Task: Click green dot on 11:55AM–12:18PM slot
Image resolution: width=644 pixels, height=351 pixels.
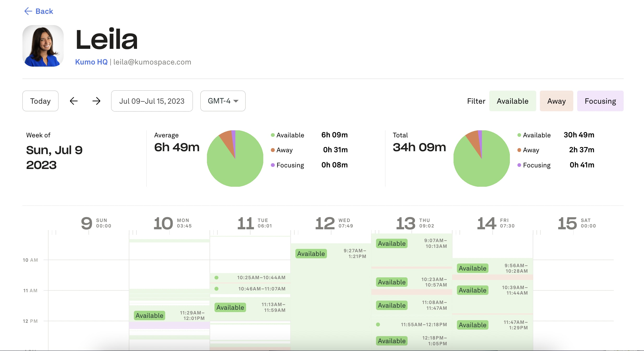Action: pyautogui.click(x=378, y=325)
